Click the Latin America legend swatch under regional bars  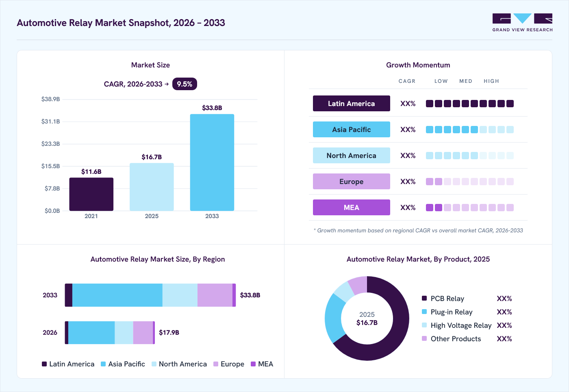click(44, 364)
